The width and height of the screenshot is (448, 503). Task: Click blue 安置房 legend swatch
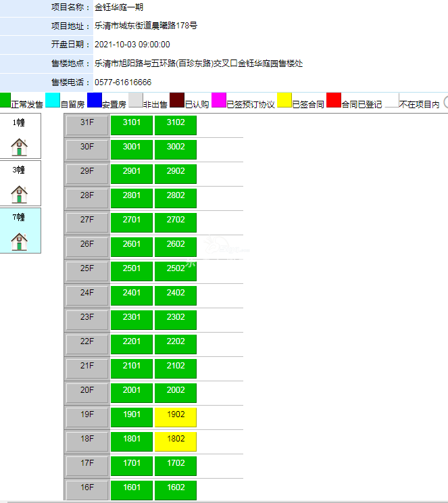click(95, 100)
